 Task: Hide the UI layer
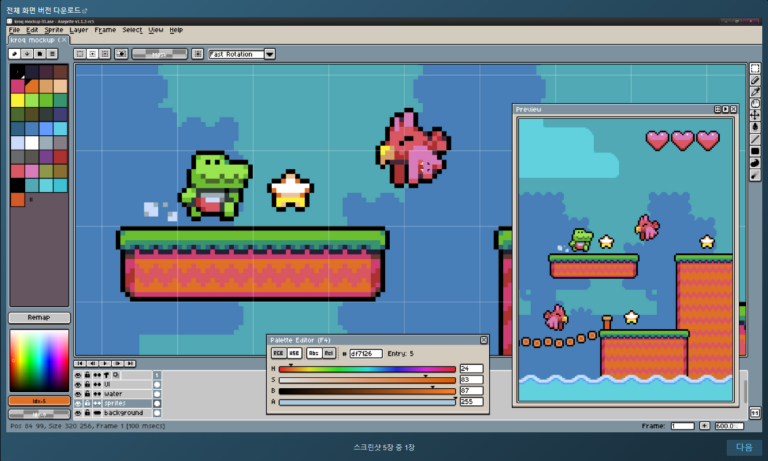(78, 385)
